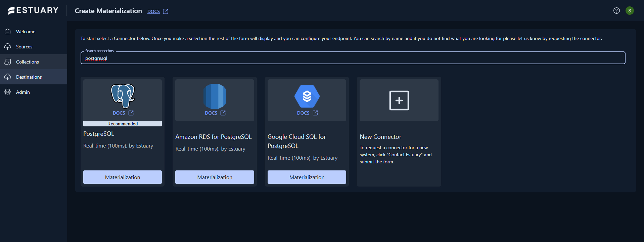
Task: Click the Recommended badge
Action: (x=123, y=124)
